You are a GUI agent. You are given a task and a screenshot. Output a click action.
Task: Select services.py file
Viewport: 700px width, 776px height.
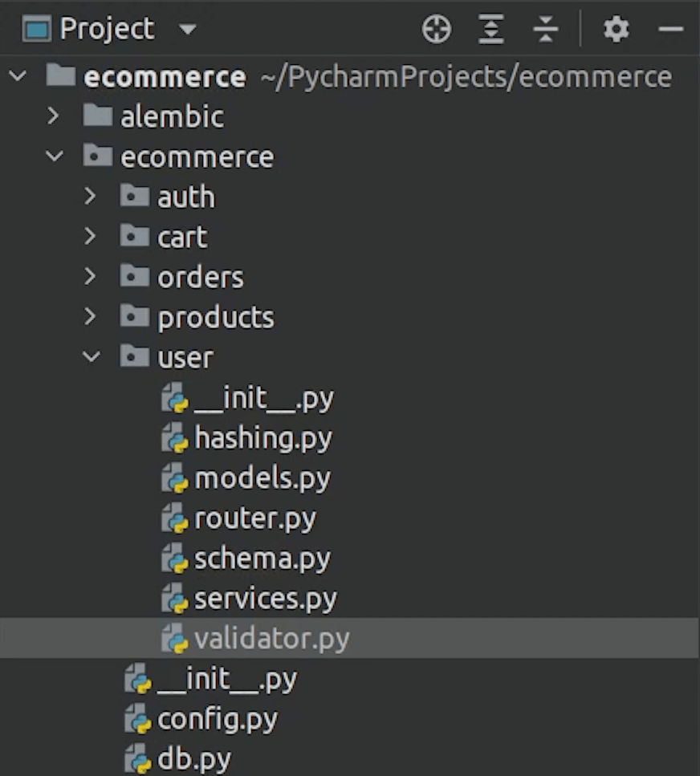(265, 599)
